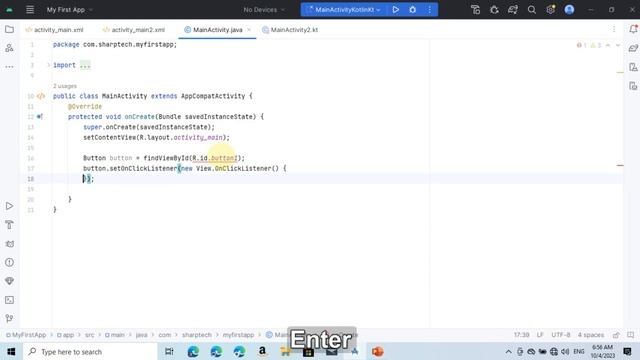This screenshot has height=360, width=640.
Task: Go to previous highlighted error arrow
Action: 608,45
